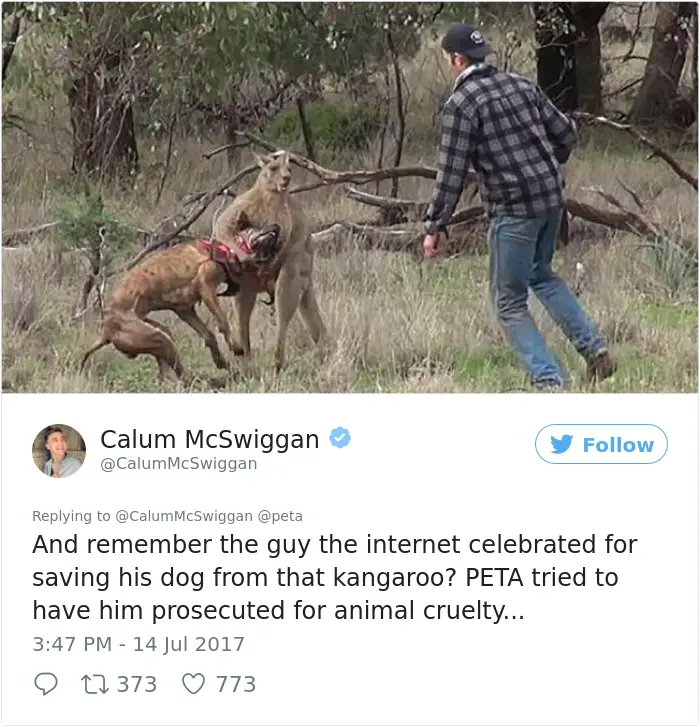The height and width of the screenshot is (727, 700).
Task: Like the tweet with the heart icon
Action: coord(193,684)
